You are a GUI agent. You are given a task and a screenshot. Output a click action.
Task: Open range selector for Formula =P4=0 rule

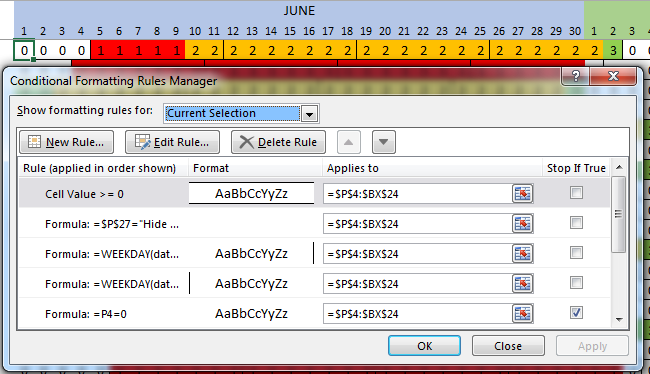(522, 314)
